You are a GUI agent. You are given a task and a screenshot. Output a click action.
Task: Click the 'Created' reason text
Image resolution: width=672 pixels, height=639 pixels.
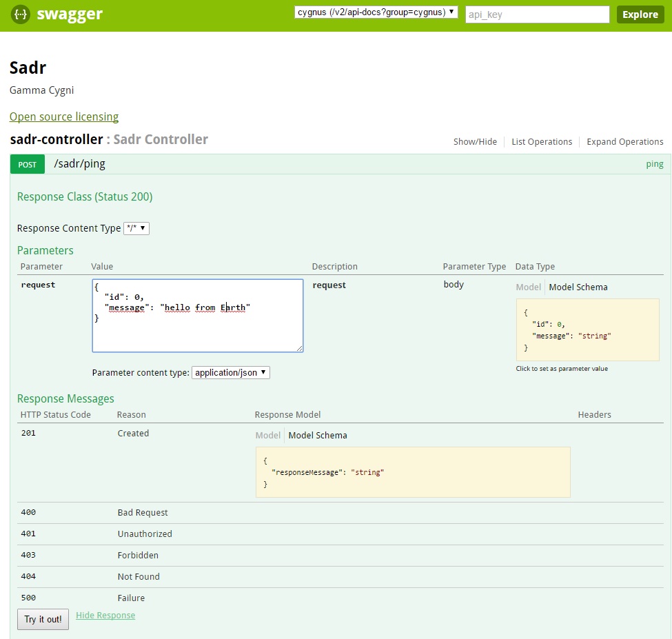(x=133, y=434)
